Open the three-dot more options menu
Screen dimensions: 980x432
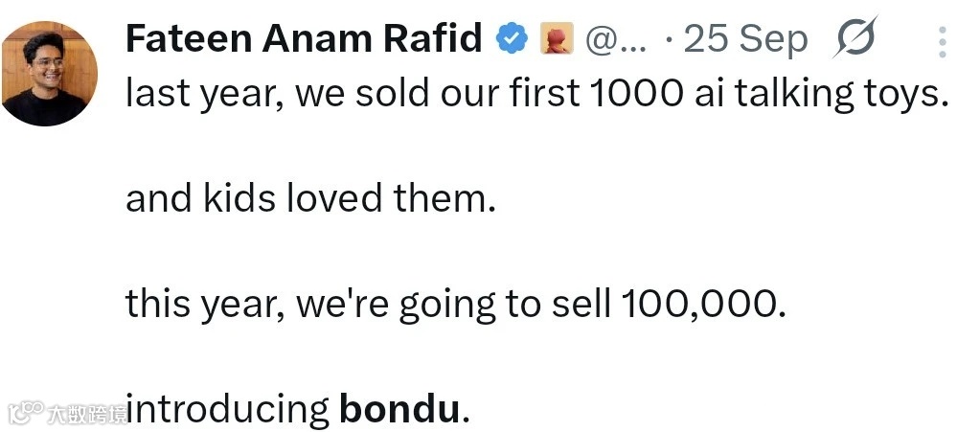pyautogui.click(x=943, y=41)
